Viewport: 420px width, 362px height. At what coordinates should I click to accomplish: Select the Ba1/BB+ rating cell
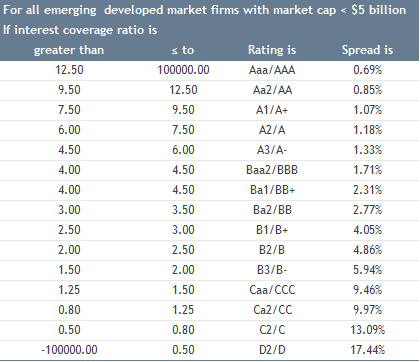point(272,190)
